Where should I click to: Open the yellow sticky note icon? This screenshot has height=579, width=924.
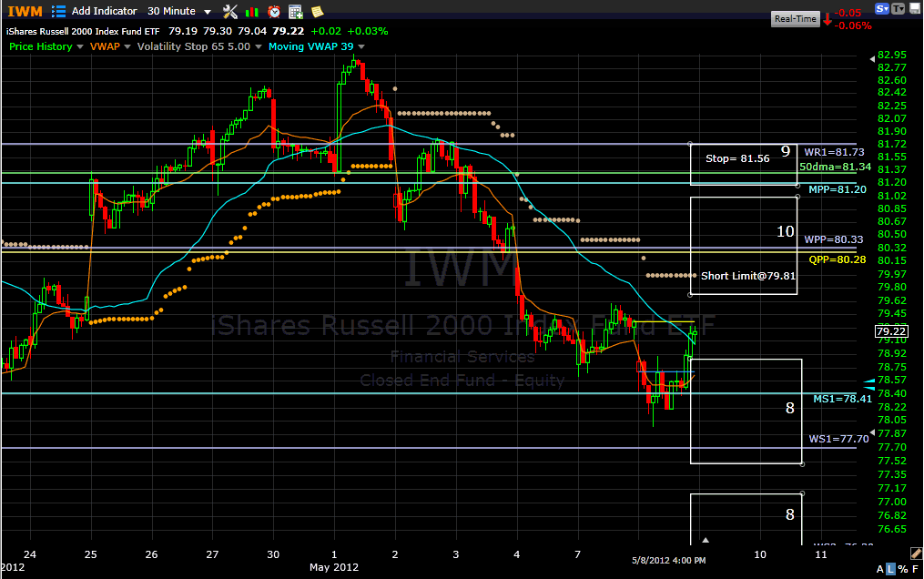tap(317, 11)
